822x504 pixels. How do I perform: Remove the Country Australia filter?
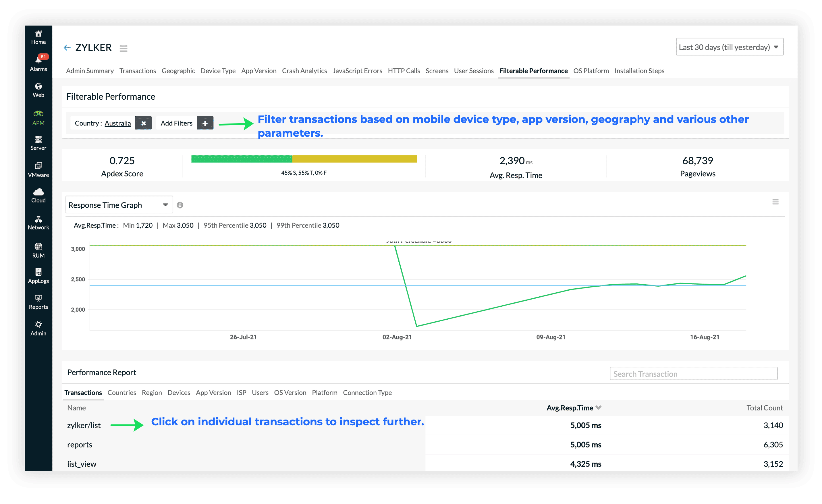click(143, 123)
